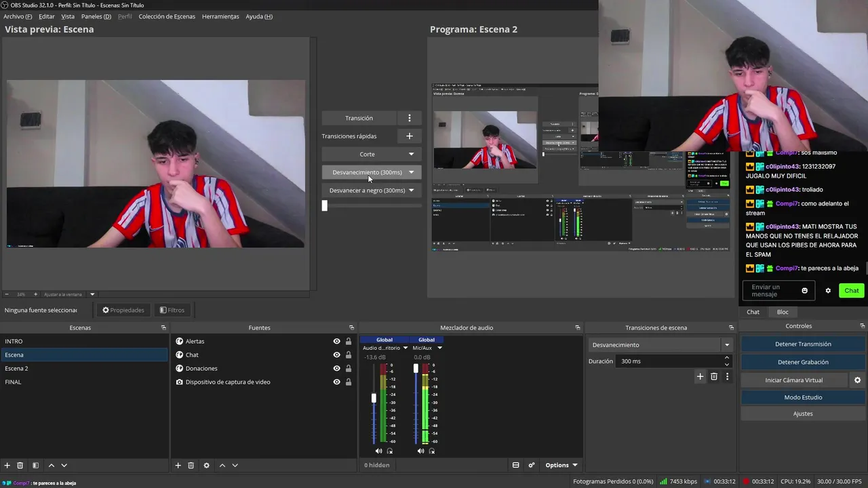Screen dimensions: 868x488
Task: Open the Archivo menu
Action: 18,16
